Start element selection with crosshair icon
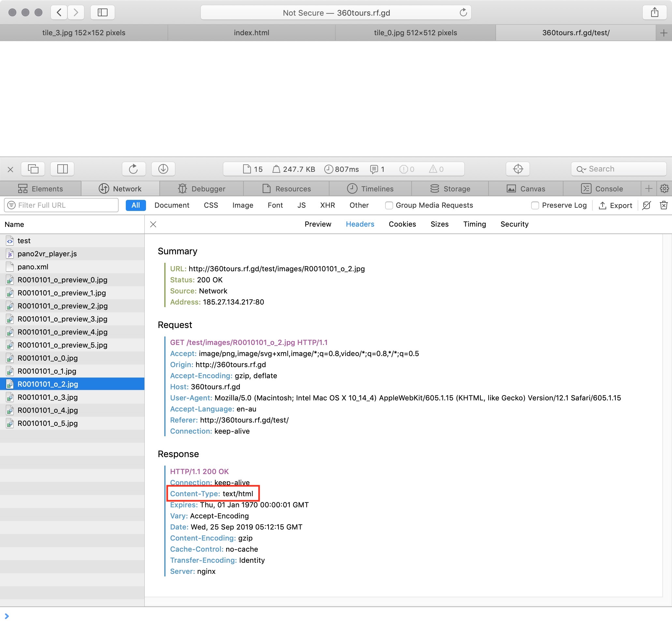 coord(518,169)
